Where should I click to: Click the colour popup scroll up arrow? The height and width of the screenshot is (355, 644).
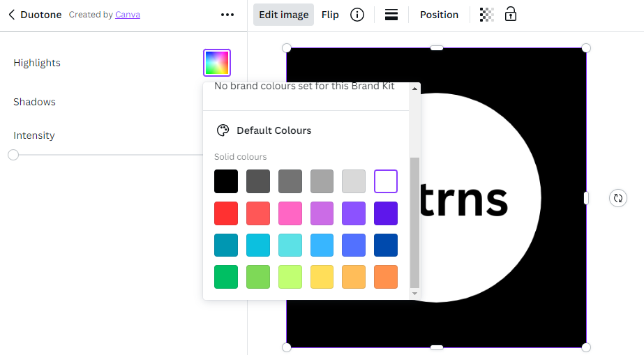(x=415, y=89)
